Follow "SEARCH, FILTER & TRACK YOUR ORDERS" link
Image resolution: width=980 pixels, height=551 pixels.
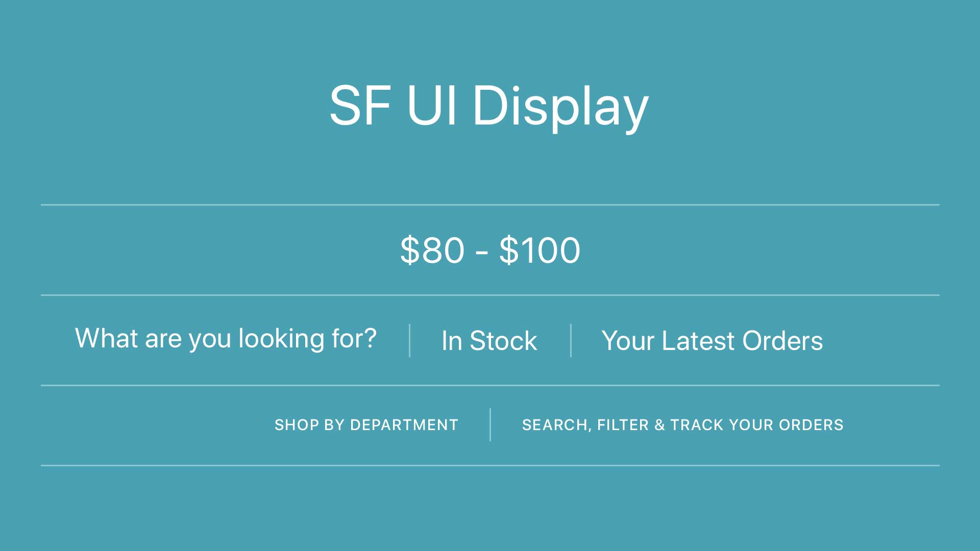(x=682, y=425)
